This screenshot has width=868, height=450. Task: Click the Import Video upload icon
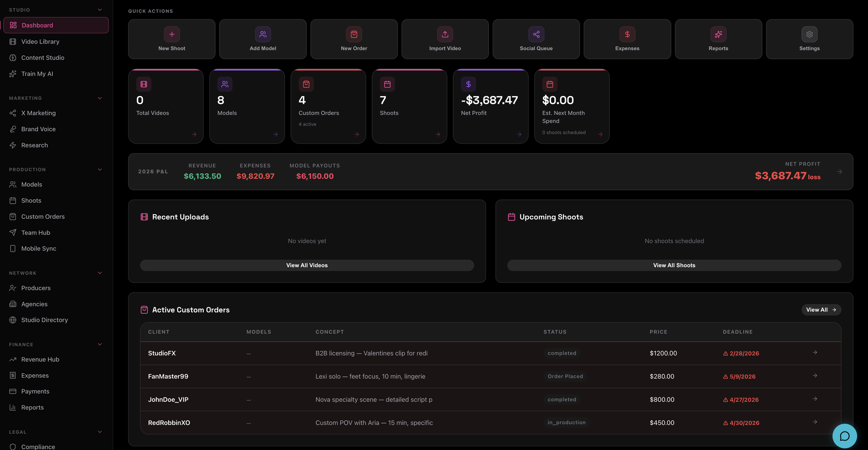pyautogui.click(x=445, y=34)
